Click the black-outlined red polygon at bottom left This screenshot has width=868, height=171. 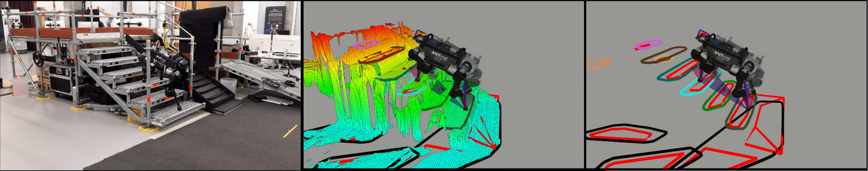click(625, 134)
